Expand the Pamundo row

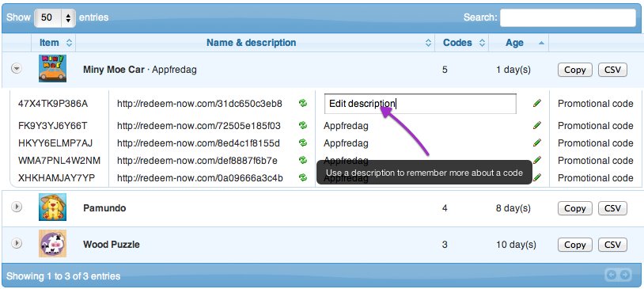[x=17, y=207]
